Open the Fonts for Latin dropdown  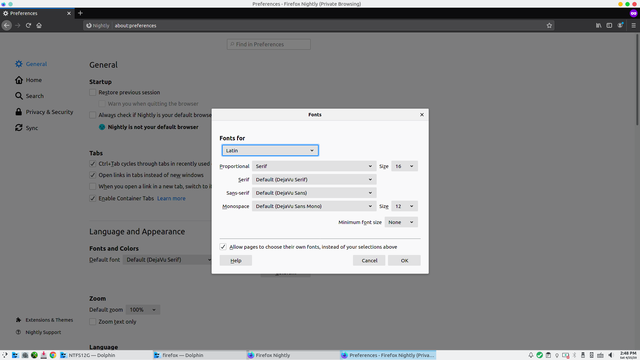tap(270, 150)
